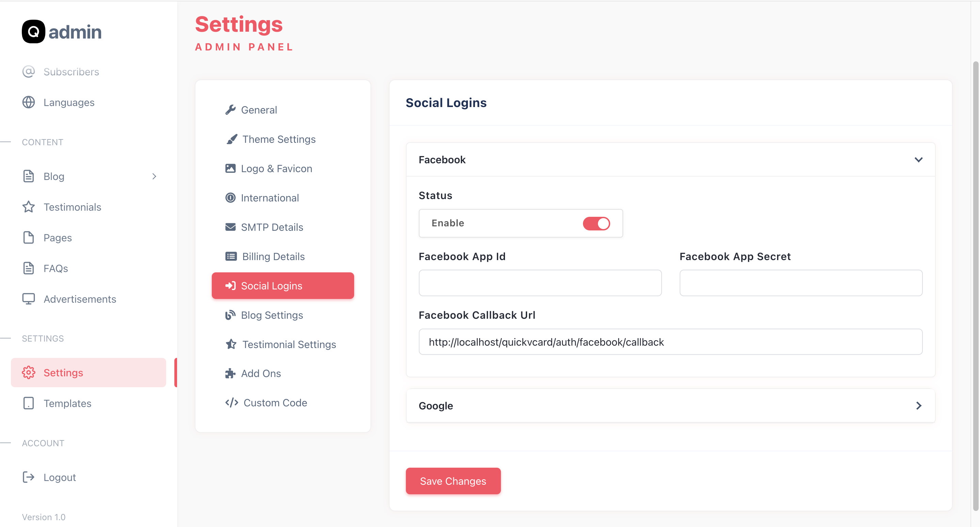Click the SMTP Details envelope icon
This screenshot has height=527, width=980.
230,227
